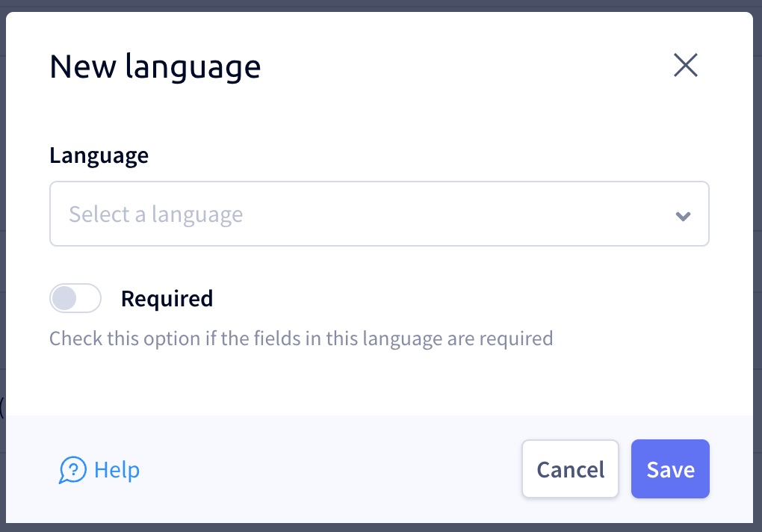Viewport: 762px width, 532px height.
Task: Click the blue Save button label
Action: click(671, 470)
